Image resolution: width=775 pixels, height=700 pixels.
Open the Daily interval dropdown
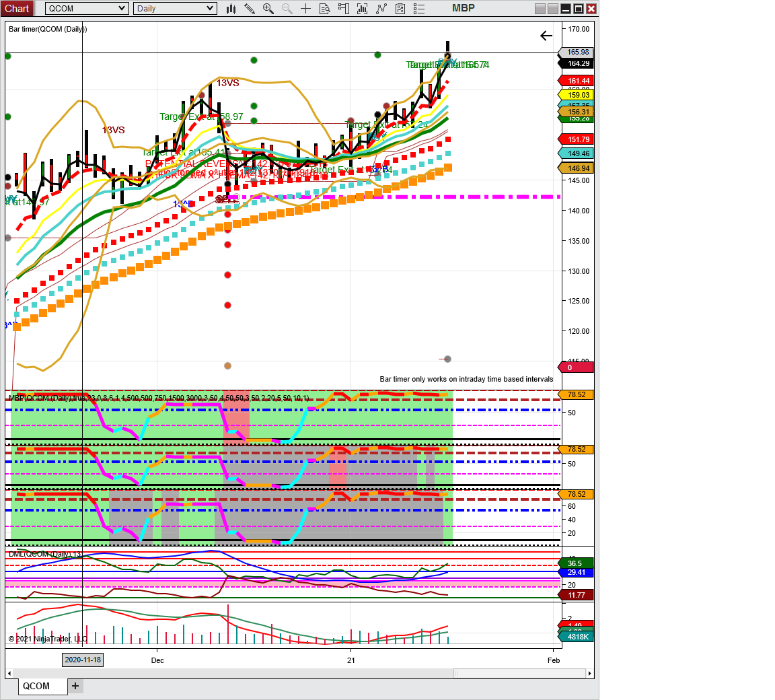click(175, 8)
